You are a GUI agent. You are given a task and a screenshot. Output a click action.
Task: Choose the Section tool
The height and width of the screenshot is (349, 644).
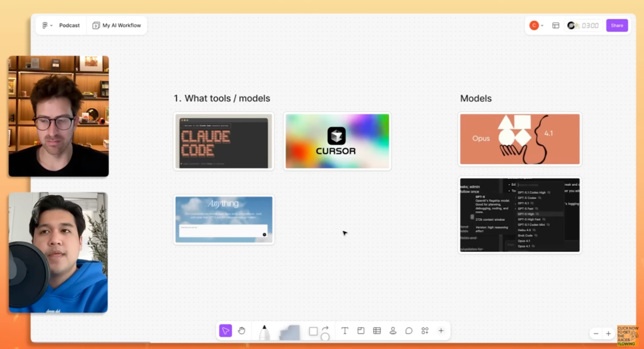tap(361, 331)
